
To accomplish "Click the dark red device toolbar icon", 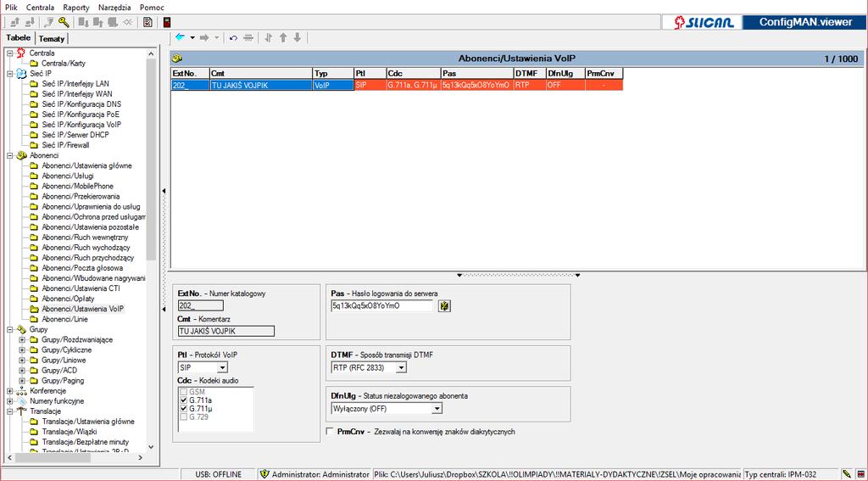I will point(167,22).
